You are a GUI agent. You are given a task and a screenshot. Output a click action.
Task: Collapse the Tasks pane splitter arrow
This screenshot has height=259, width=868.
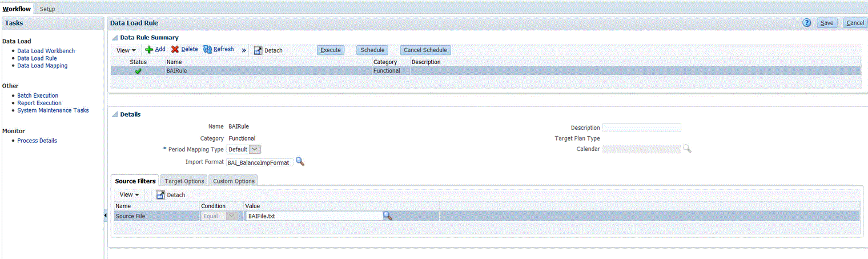pos(105,215)
